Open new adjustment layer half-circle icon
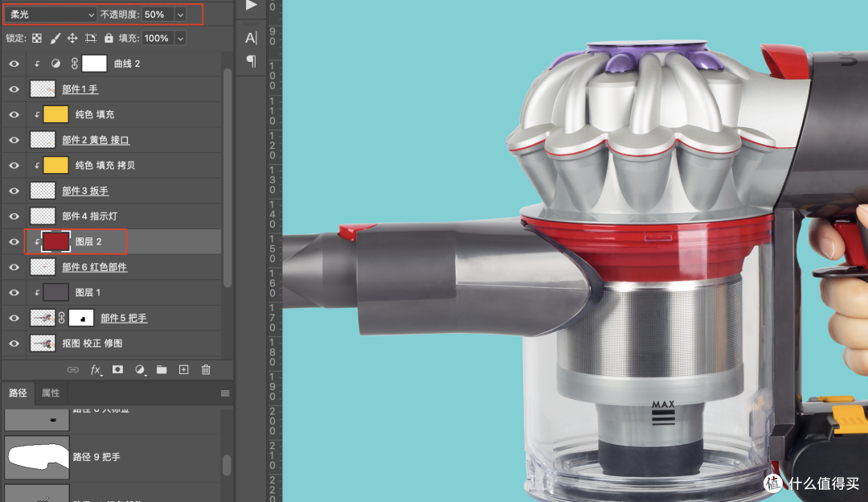This screenshot has height=502, width=868. pos(140,369)
